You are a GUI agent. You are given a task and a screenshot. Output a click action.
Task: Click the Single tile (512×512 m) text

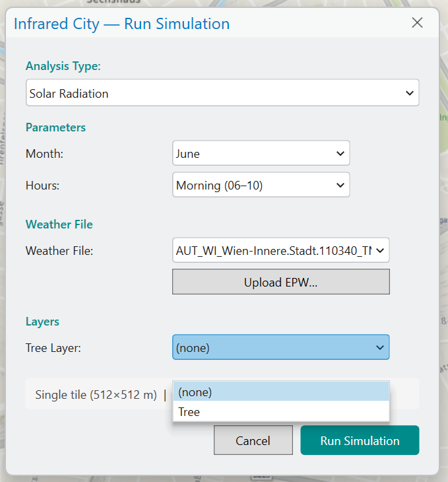[96, 395]
